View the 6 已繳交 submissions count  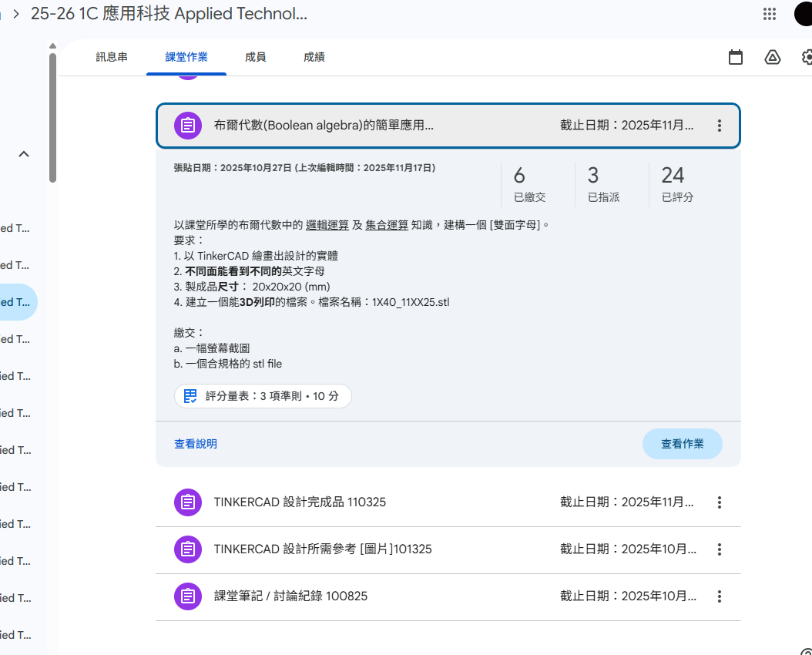coord(529,183)
